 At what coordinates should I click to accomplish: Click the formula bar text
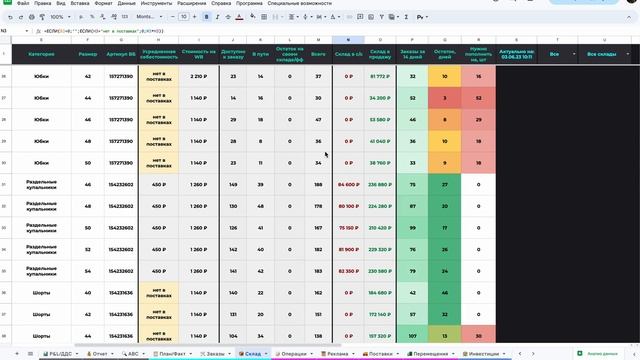[104, 31]
